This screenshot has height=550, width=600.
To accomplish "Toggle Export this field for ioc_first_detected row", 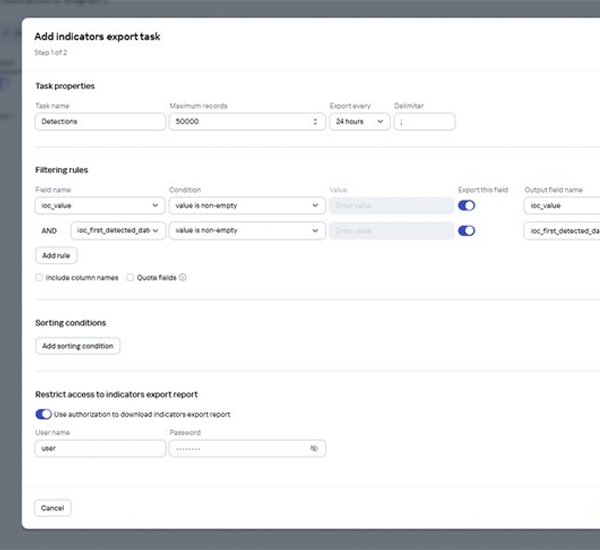I will pos(466,231).
